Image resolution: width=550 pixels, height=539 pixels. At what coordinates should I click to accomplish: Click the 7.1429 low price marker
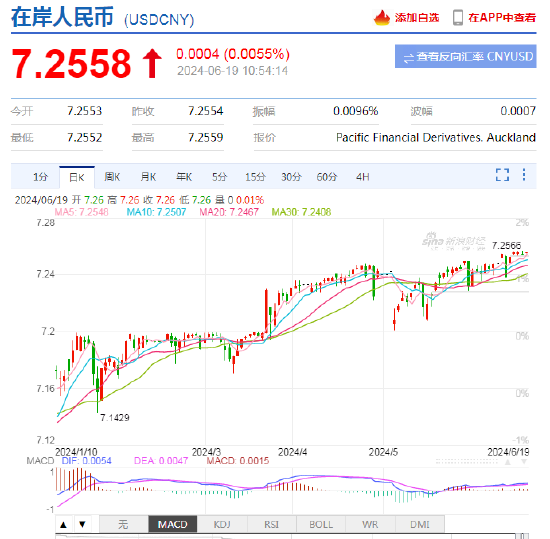115,417
